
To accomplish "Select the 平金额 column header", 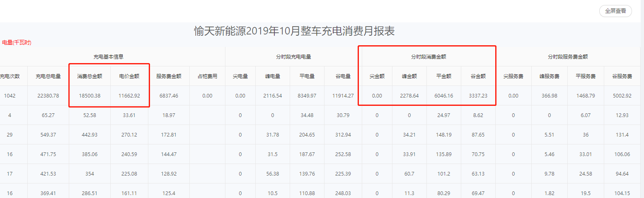I will pyautogui.click(x=443, y=76).
